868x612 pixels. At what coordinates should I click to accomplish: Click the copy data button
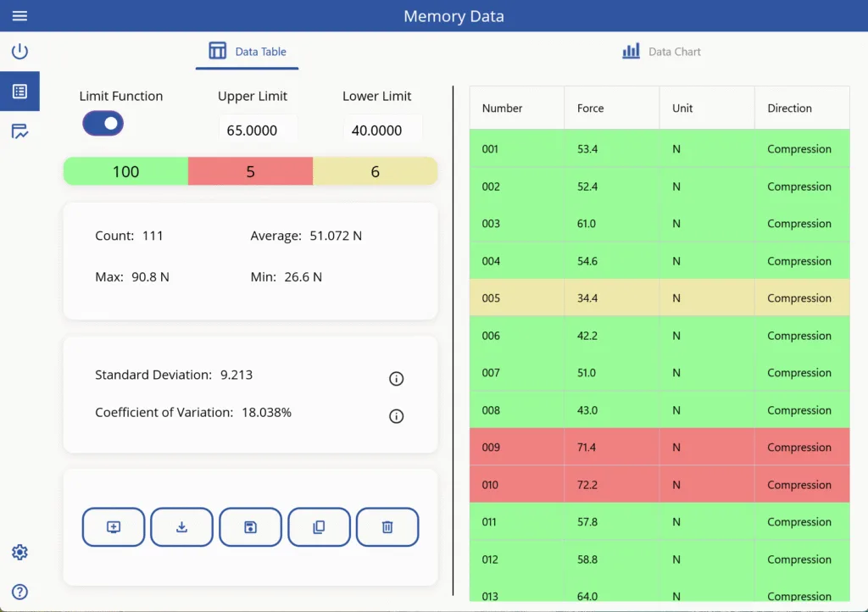pos(319,527)
